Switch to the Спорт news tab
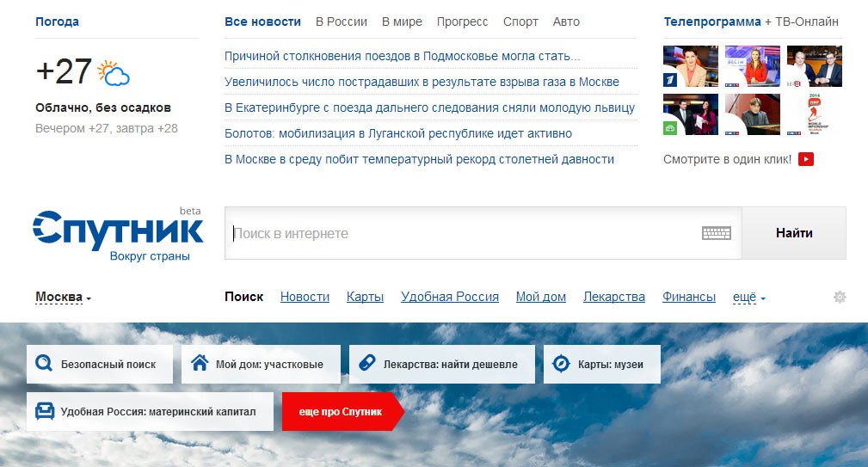Viewport: 868px width, 467px height. pos(520,22)
